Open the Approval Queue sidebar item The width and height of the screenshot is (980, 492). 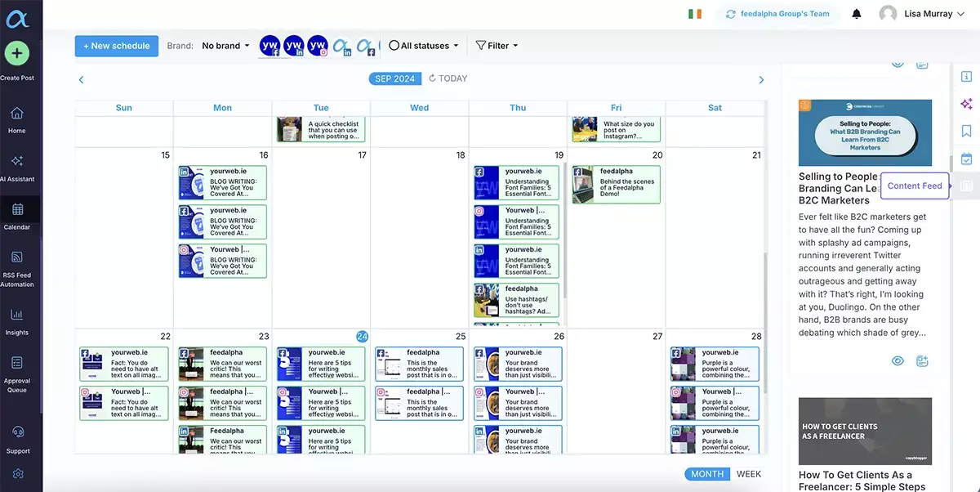17,374
